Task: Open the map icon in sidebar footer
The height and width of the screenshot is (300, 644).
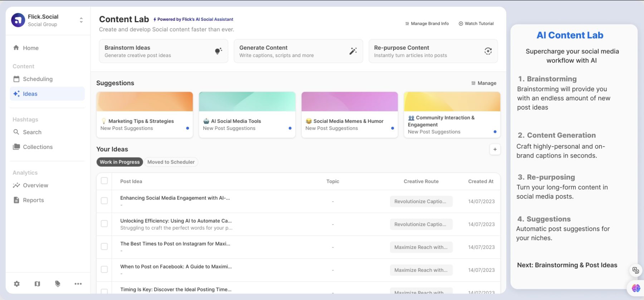Action: click(x=37, y=284)
